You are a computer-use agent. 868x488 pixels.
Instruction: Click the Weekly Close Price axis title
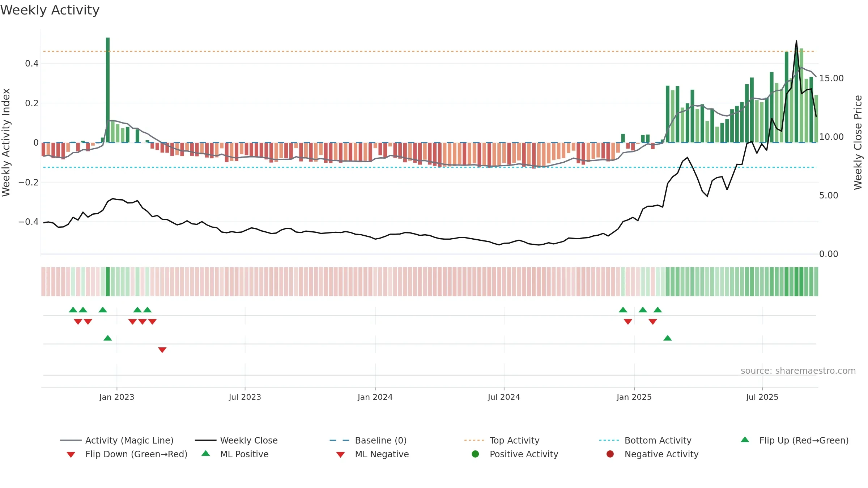(858, 142)
